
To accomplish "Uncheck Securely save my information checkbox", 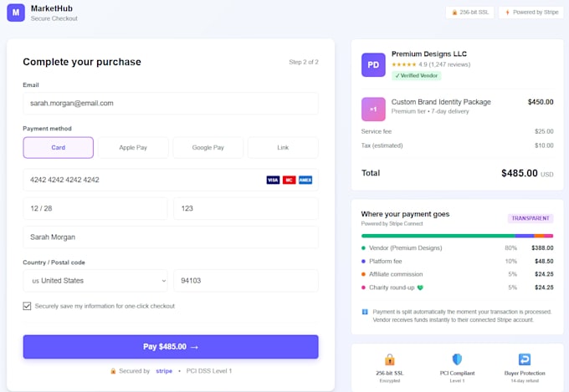I will pos(27,306).
